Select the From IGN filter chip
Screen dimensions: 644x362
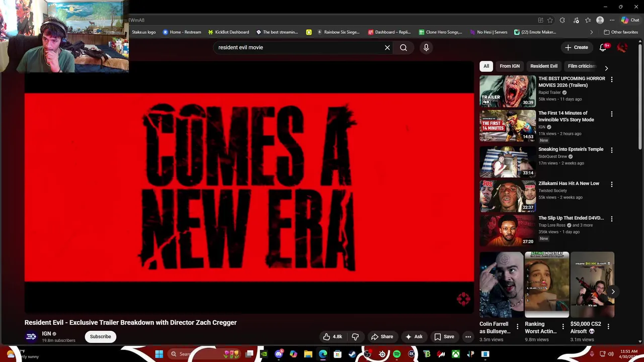click(x=510, y=66)
